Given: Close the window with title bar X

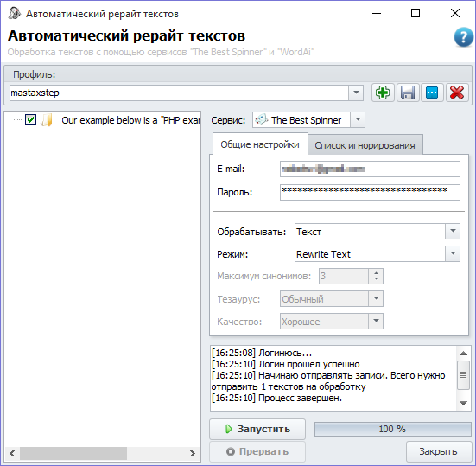Looking at the screenshot, I should tap(455, 13).
